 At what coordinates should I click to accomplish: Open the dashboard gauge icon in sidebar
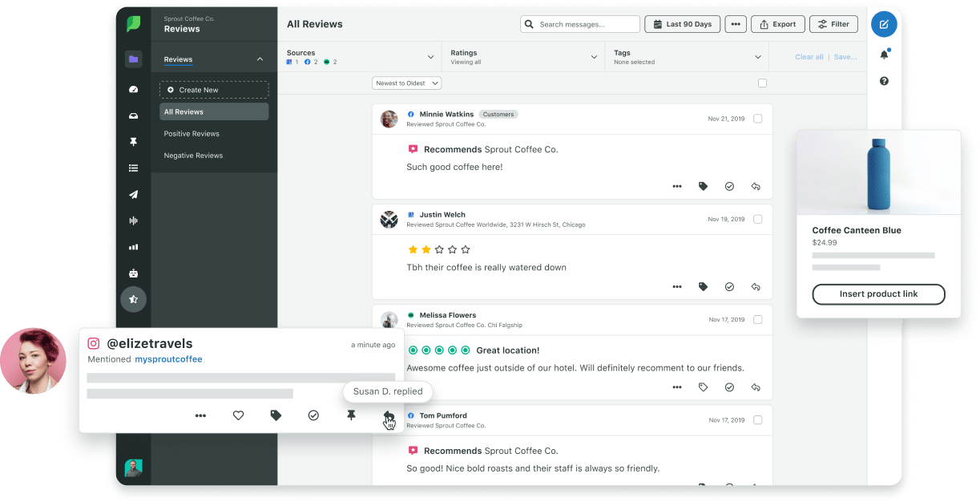(x=133, y=89)
